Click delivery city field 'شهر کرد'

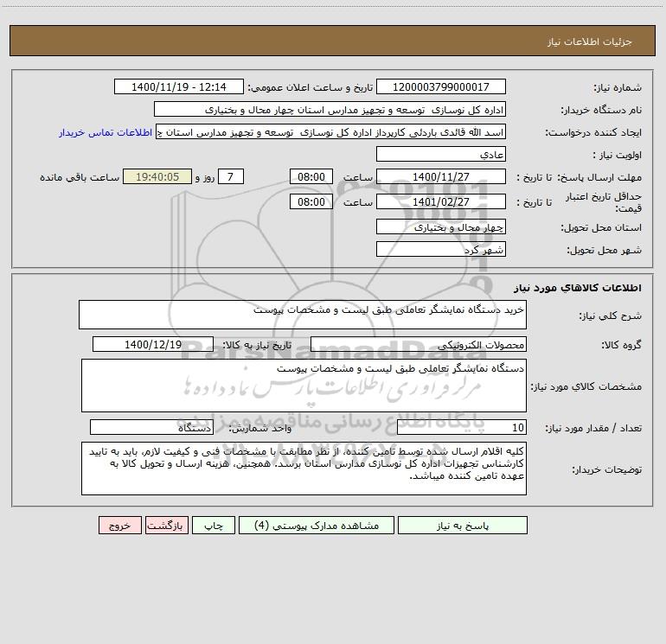(x=441, y=250)
